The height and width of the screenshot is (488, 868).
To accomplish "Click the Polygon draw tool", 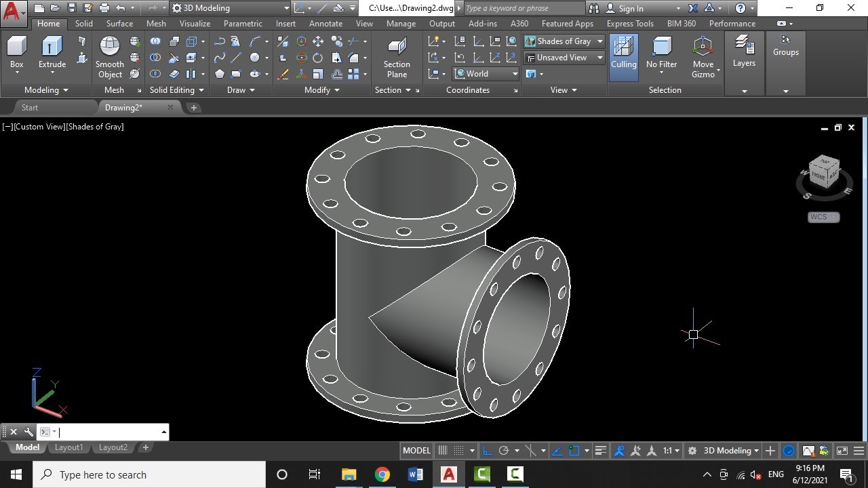I will tap(220, 74).
